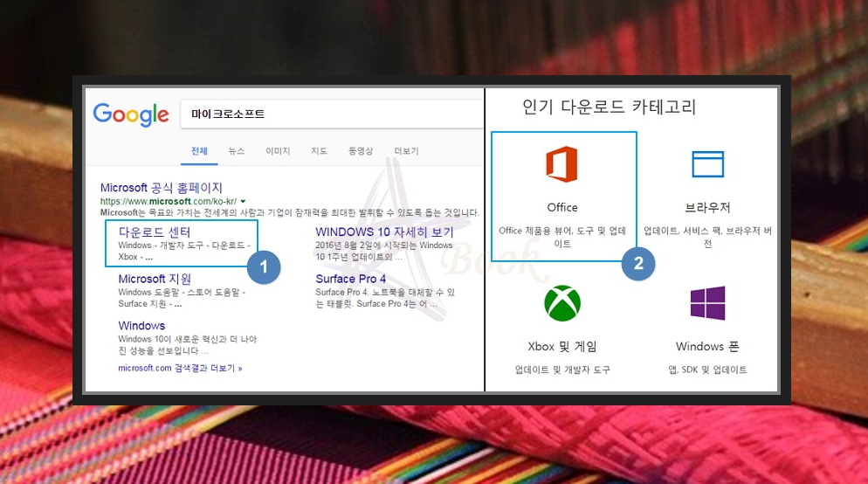The height and width of the screenshot is (484, 868).
Task: Click the Xbox 및 게임 title text
Action: [562, 347]
